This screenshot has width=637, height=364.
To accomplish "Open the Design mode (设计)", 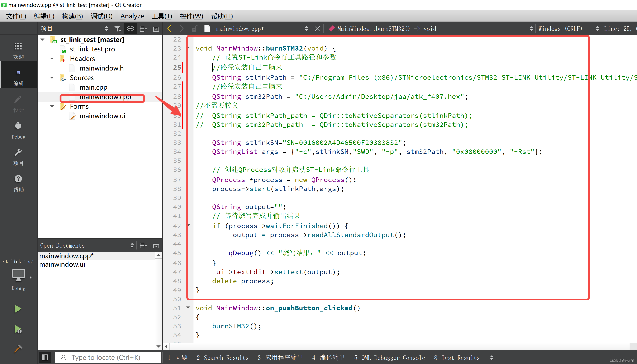I will (18, 104).
